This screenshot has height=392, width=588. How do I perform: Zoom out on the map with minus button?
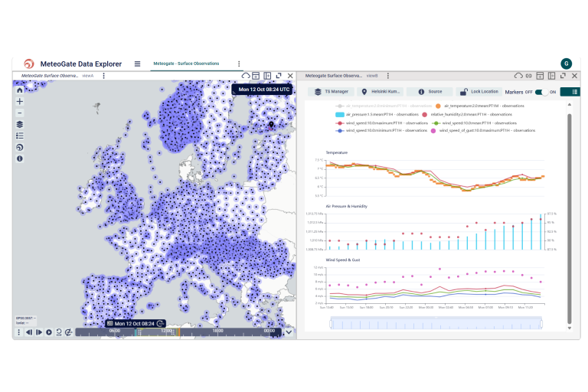coord(20,113)
